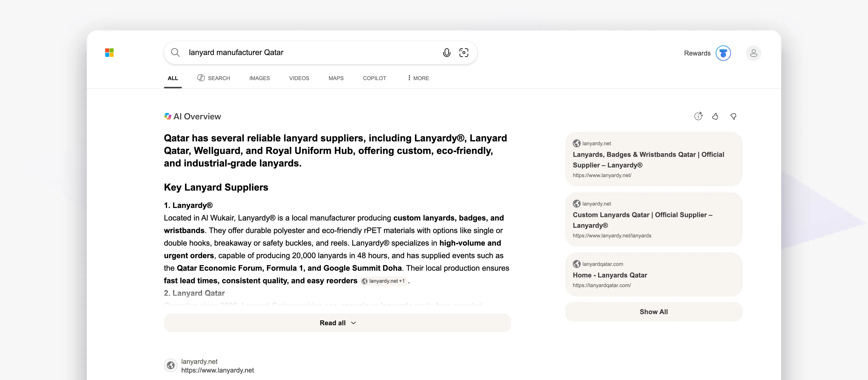This screenshot has width=868, height=380.
Task: Click the AI Overview info sparkle icon
Action: (698, 116)
